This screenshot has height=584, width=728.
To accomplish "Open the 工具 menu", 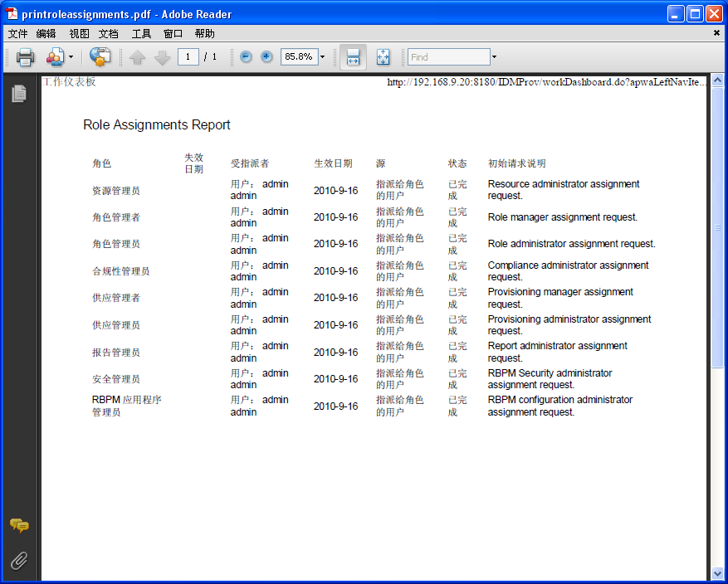I will pos(141,33).
